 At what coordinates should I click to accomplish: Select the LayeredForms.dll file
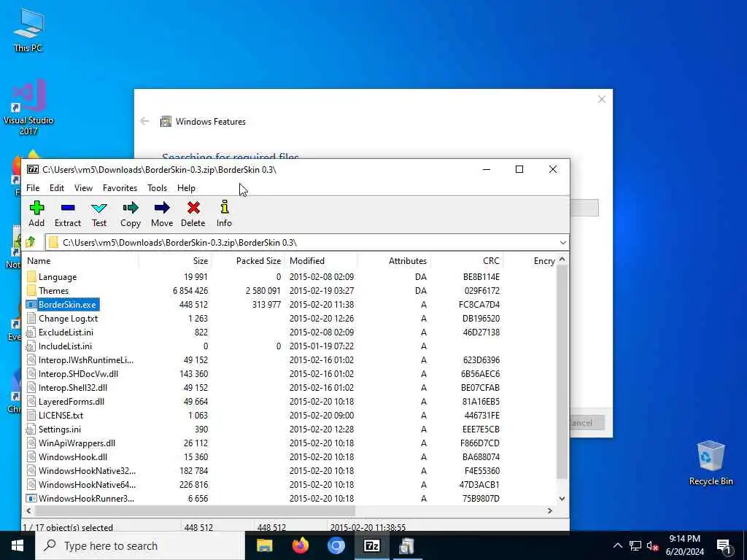point(71,402)
